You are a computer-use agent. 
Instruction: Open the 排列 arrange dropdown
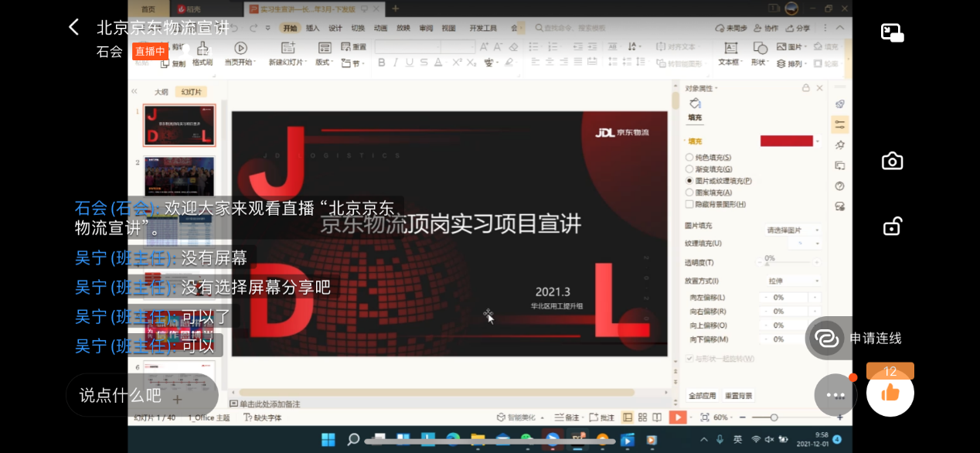pos(791,63)
